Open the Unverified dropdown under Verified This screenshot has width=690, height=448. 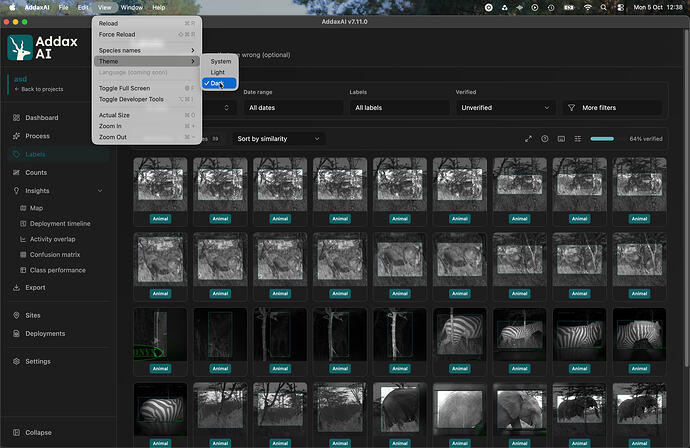click(x=505, y=107)
